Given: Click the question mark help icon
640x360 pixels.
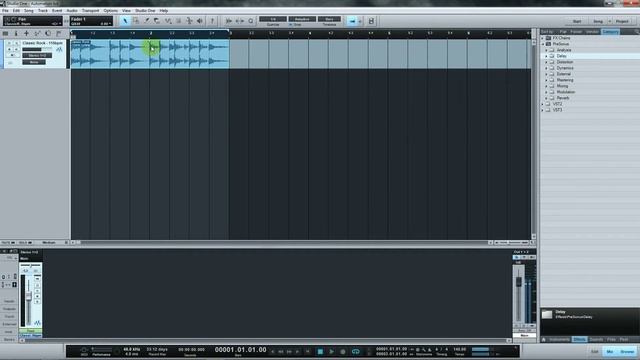Looking at the screenshot, I should coord(212,21).
